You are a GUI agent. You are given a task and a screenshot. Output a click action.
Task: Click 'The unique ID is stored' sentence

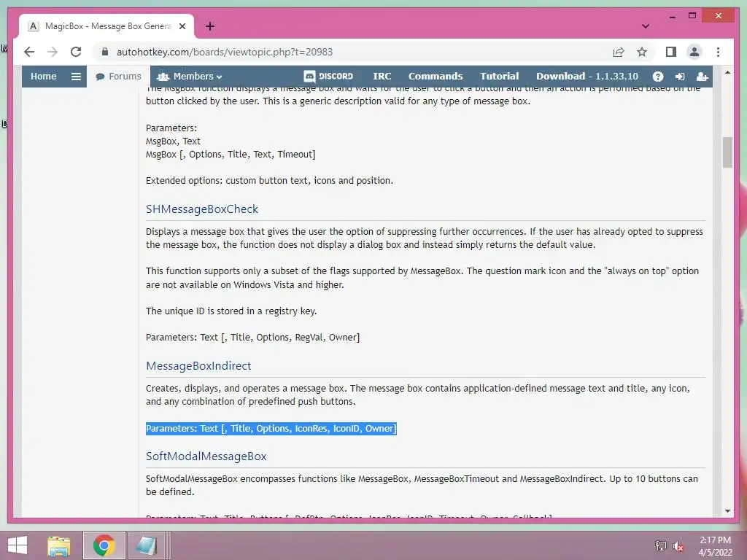pos(231,311)
